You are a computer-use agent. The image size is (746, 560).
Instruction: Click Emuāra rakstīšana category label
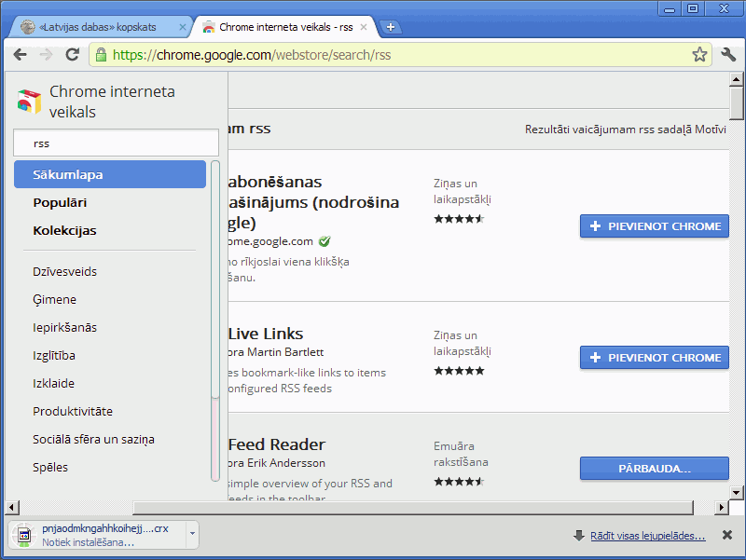(x=461, y=454)
